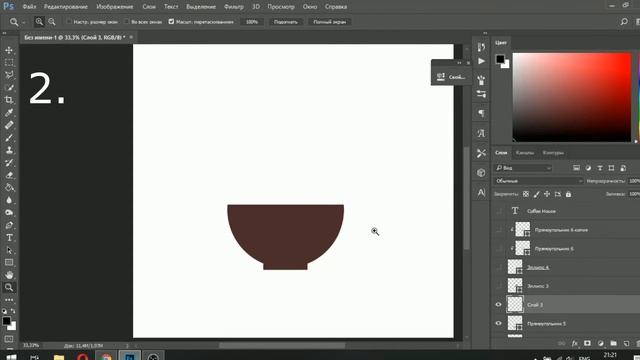
Task: Expand the left toolbar double-arrow
Action: pos(4,33)
